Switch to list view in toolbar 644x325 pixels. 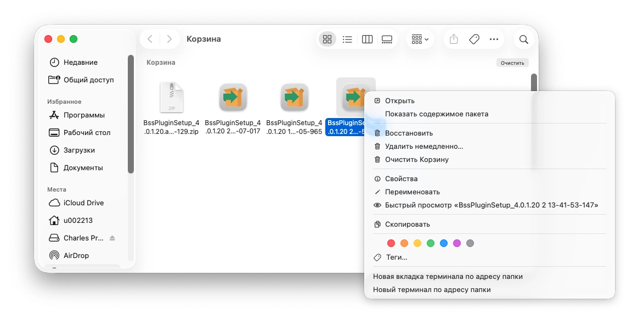(347, 40)
